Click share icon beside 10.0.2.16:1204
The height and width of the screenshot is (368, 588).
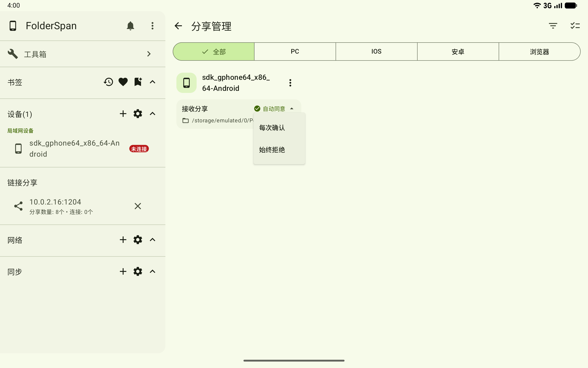pos(18,206)
